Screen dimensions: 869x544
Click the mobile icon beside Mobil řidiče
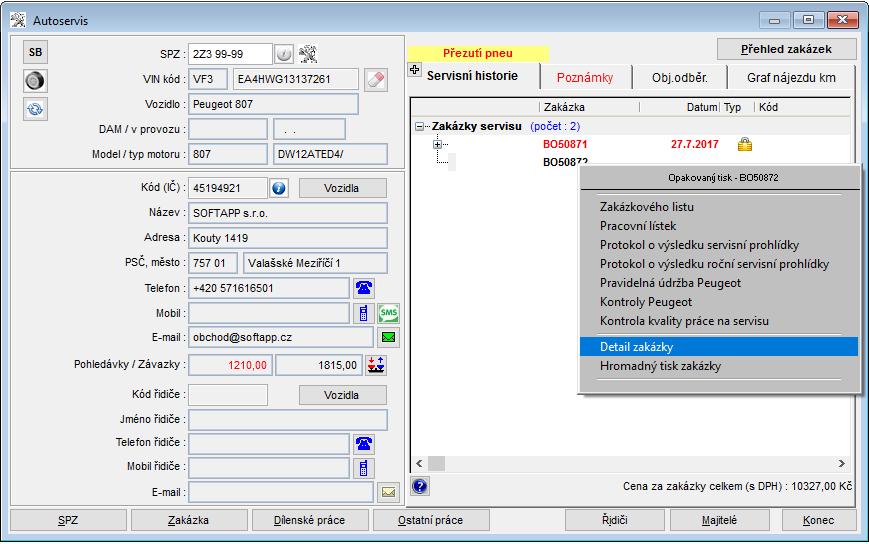(x=364, y=468)
